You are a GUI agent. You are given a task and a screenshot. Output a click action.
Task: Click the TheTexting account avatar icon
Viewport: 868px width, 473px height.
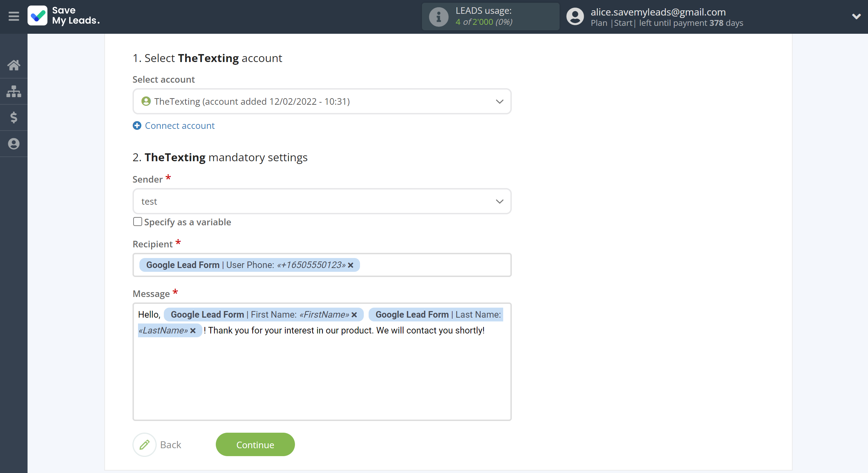pos(146,101)
